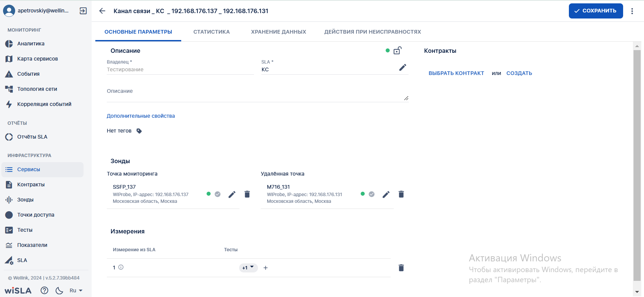
Task: Click the Сохранить button
Action: coord(596,11)
